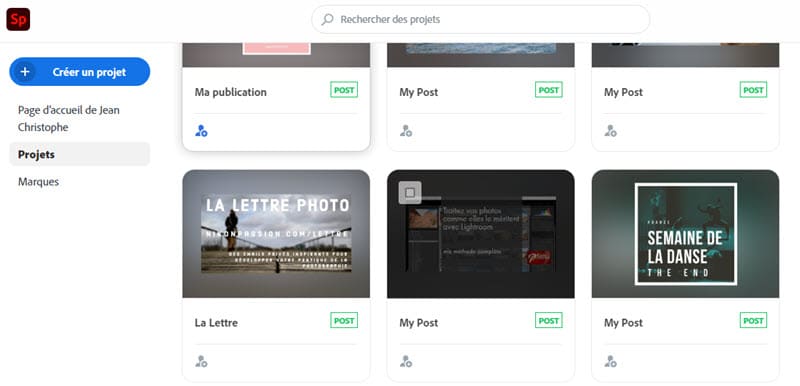The width and height of the screenshot is (800, 386).
Task: Focus the Rechercher des projets search field
Action: point(481,19)
